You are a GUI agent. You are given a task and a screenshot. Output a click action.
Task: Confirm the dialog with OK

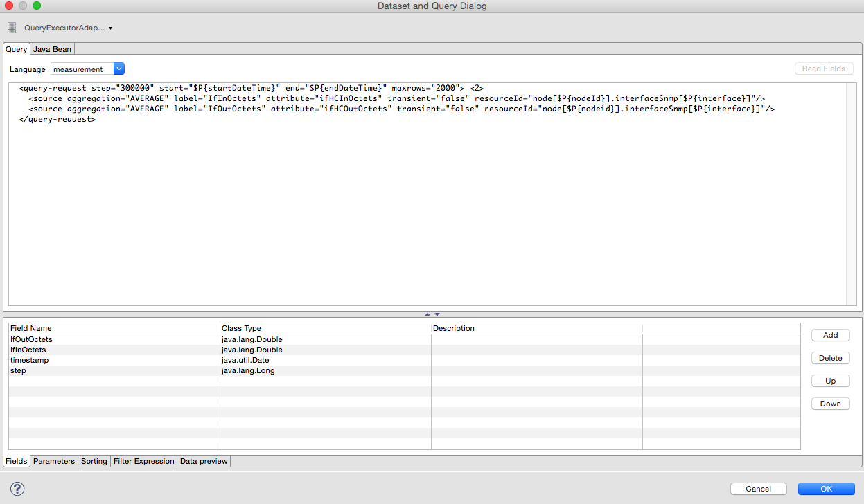pos(825,488)
